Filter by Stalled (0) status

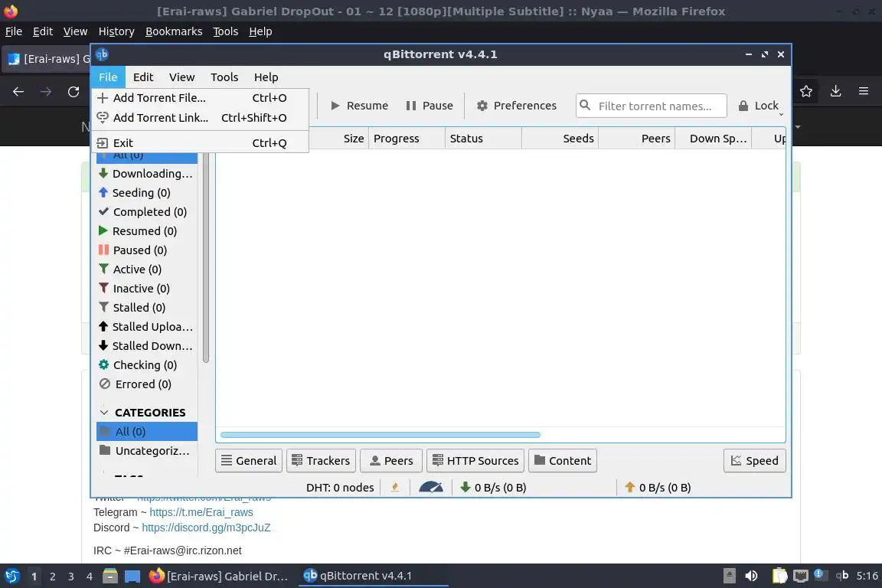coord(147,308)
